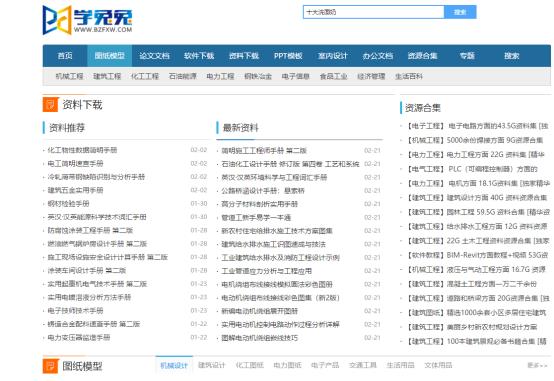Open 【建筑工程】建筑设计方面 40G link
Image resolution: width=554 pixels, height=381 pixels.
click(x=476, y=198)
